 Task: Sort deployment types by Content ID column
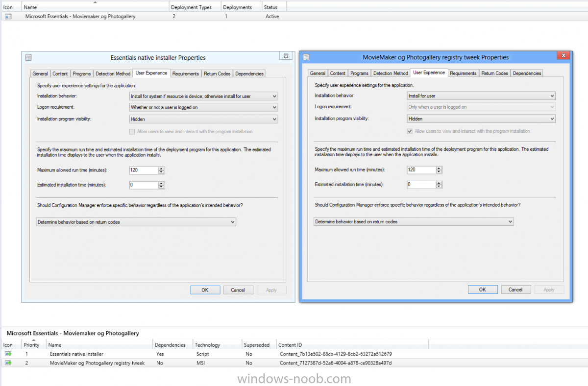352,345
